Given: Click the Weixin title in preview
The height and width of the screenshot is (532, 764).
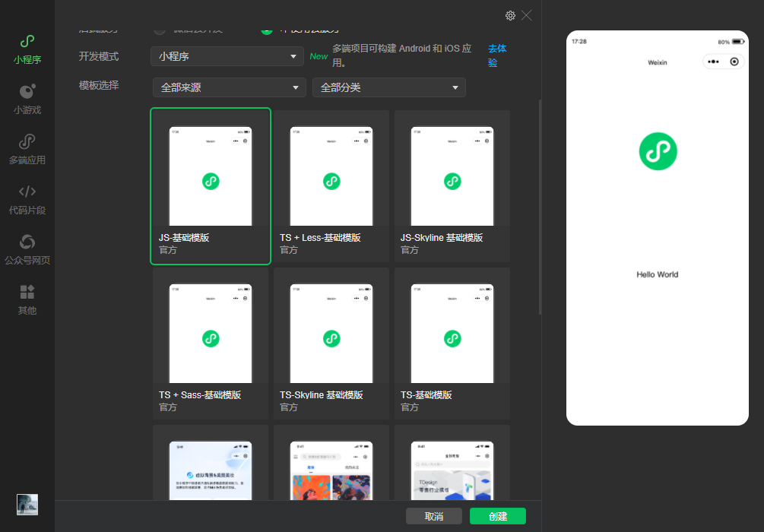Looking at the screenshot, I should (x=658, y=62).
